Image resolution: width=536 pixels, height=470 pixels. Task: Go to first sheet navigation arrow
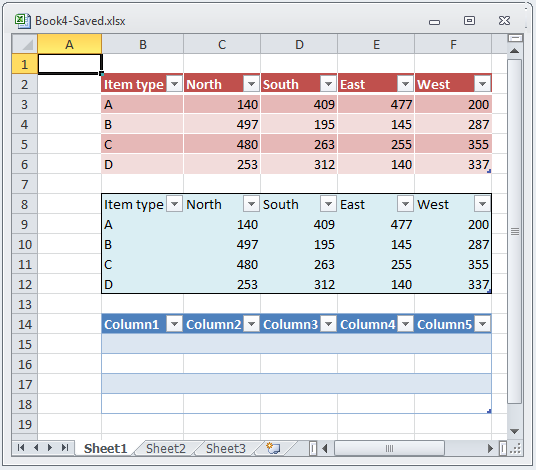pyautogui.click(x=21, y=447)
